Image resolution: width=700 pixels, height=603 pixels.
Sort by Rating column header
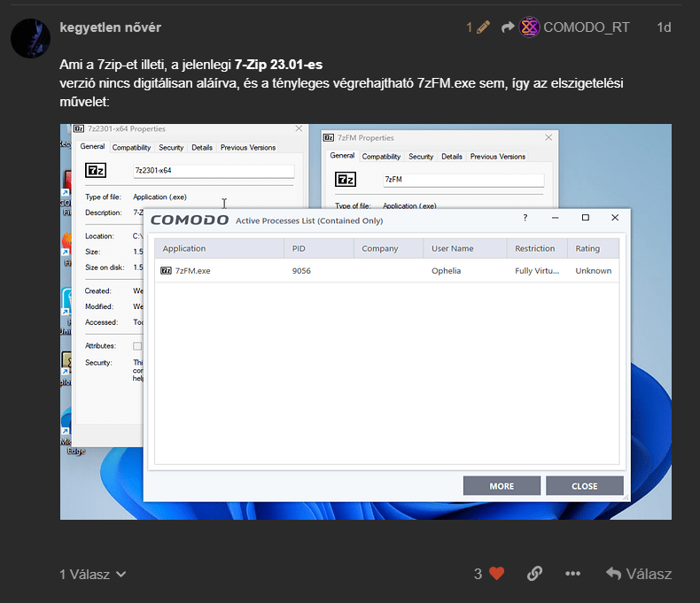tap(594, 249)
